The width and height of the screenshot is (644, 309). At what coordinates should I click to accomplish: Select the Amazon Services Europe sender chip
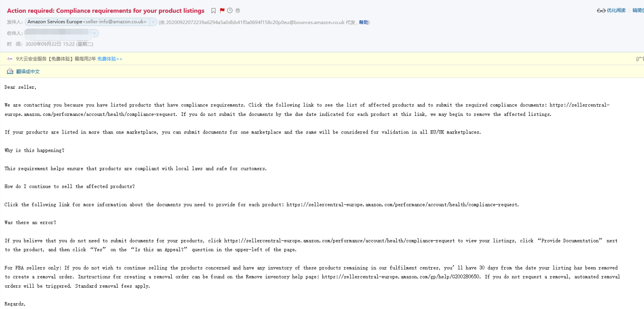[87, 22]
